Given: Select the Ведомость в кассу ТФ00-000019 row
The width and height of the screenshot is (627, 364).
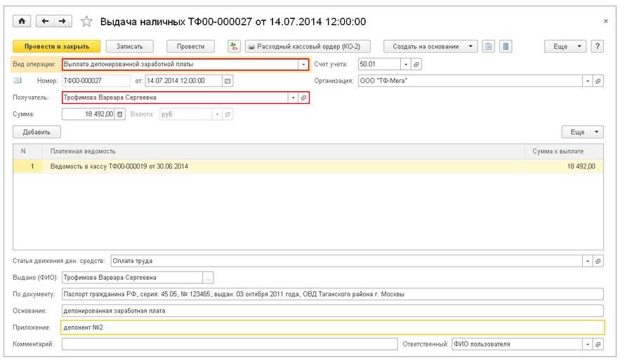Looking at the screenshot, I should (281, 166).
